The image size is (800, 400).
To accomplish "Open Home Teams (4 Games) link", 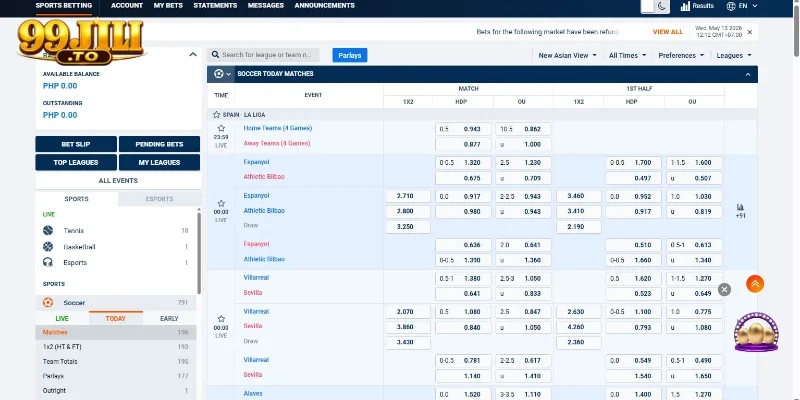I will [278, 128].
